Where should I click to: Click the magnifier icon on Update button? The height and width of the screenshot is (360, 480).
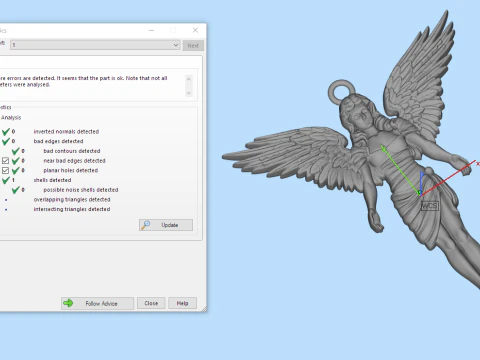(x=146, y=225)
